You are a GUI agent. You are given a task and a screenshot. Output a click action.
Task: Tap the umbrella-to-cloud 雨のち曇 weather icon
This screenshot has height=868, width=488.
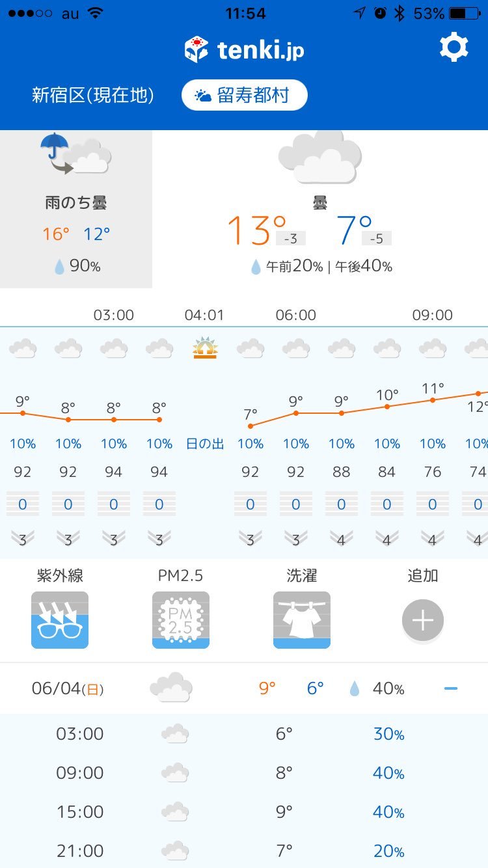tap(76, 155)
